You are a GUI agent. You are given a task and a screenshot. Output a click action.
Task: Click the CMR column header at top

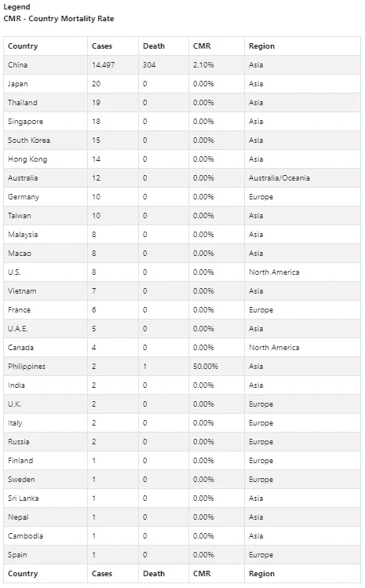202,46
